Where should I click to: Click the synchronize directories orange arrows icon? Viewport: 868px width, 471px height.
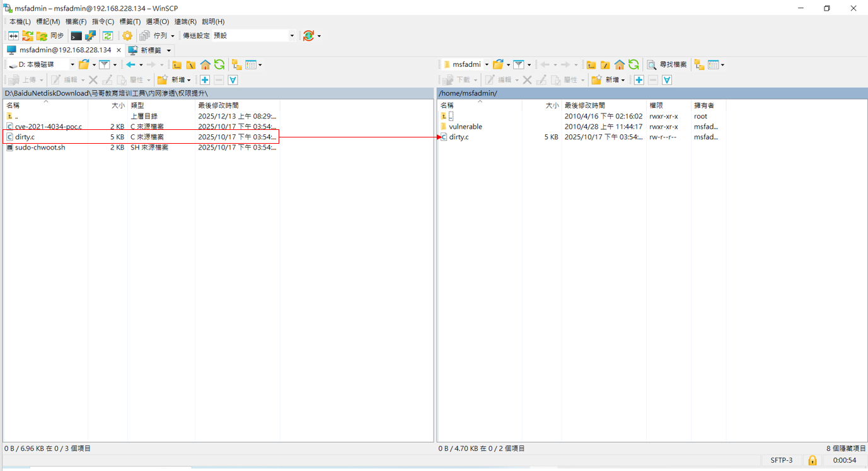pos(28,36)
